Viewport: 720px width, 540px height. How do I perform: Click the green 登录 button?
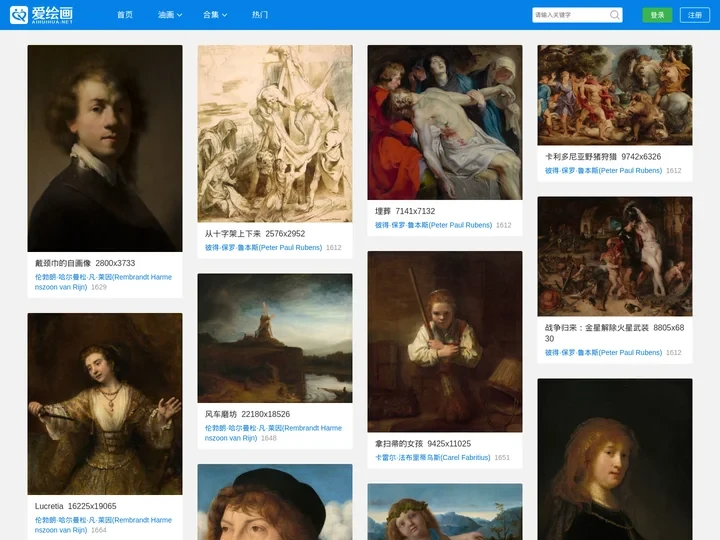point(657,15)
